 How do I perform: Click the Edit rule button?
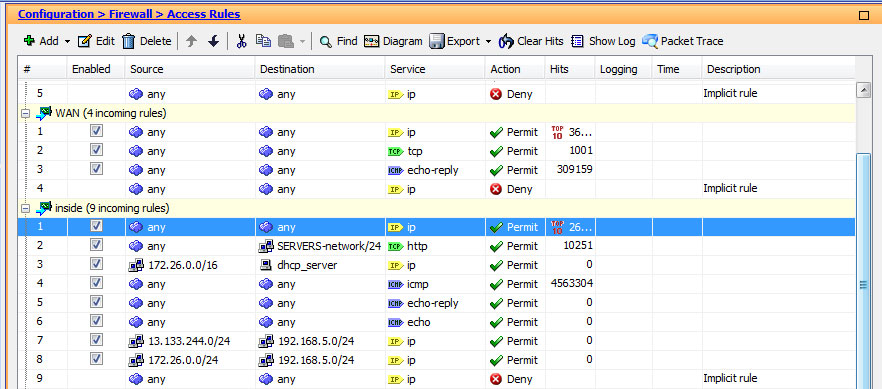coord(96,41)
